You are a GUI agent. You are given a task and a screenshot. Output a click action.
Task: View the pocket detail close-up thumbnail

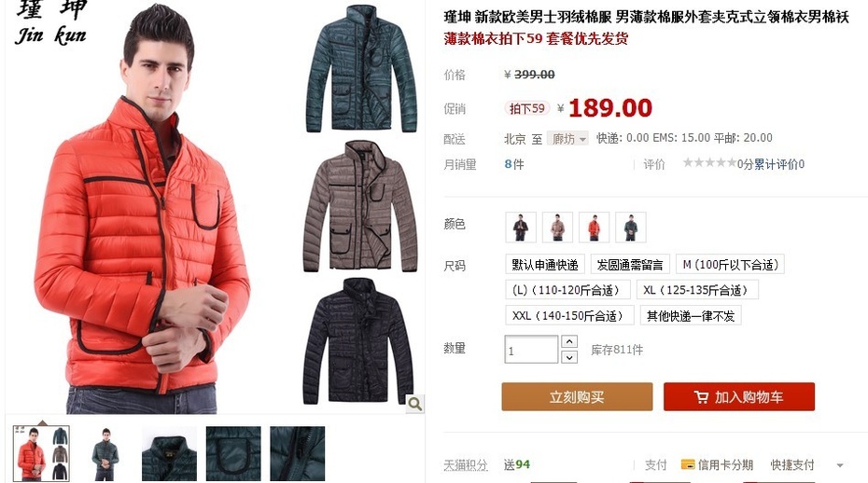point(233,454)
